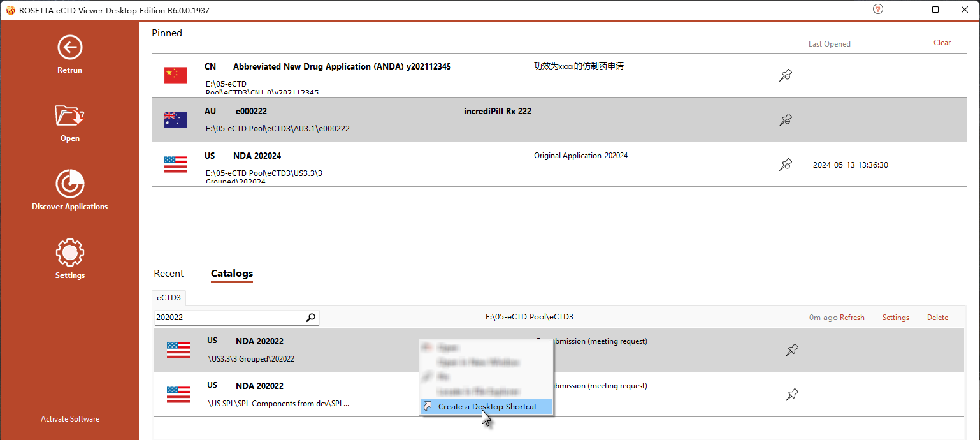Pin the NDA 202022 US SPL entry
This screenshot has width=980, height=440.
[792, 394]
